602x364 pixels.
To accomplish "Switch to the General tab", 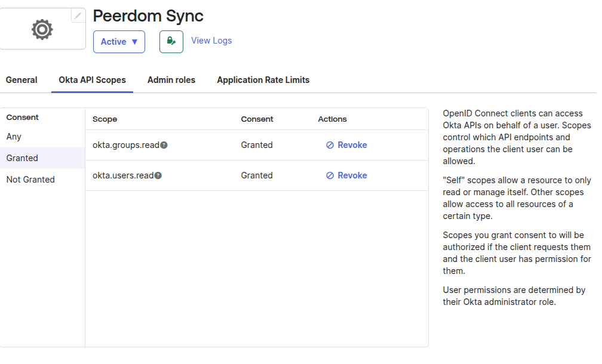I will coord(21,79).
